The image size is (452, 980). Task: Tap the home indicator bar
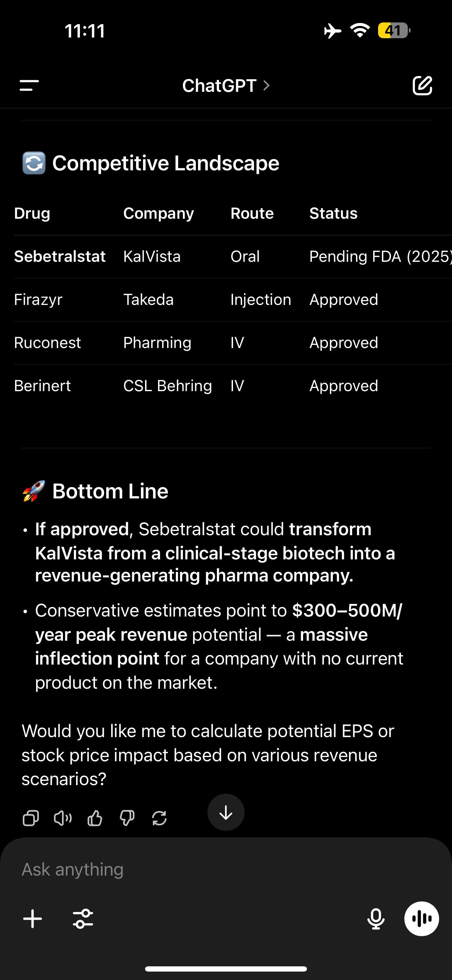[226, 968]
